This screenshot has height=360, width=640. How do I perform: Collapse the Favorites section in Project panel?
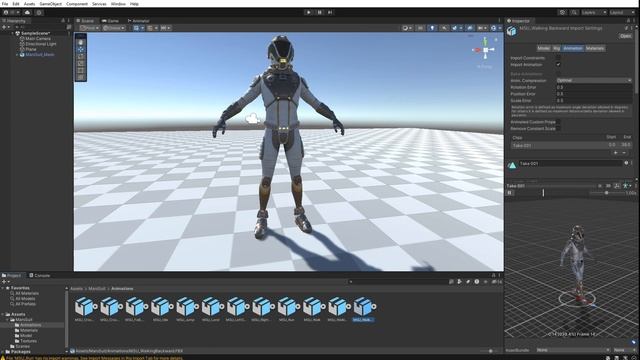click(3, 288)
